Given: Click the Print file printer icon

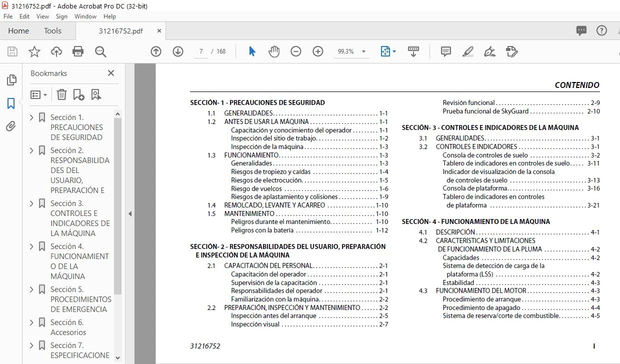Looking at the screenshot, I should coord(78,51).
